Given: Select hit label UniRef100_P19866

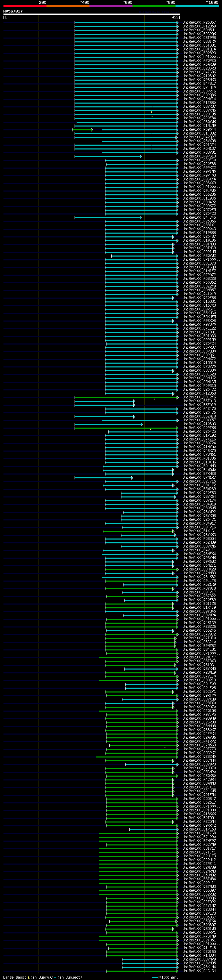Looking at the screenshot, I should [x=199, y=233].
